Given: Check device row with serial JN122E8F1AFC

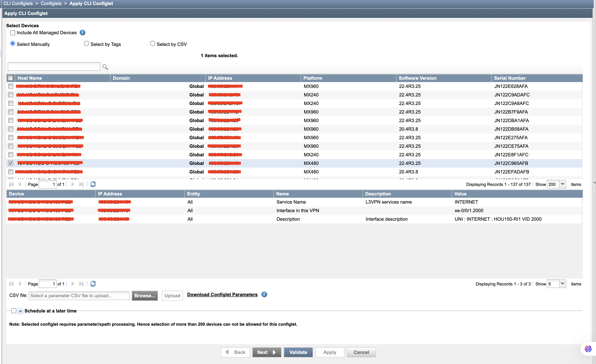Looking at the screenshot, I should [11, 155].
